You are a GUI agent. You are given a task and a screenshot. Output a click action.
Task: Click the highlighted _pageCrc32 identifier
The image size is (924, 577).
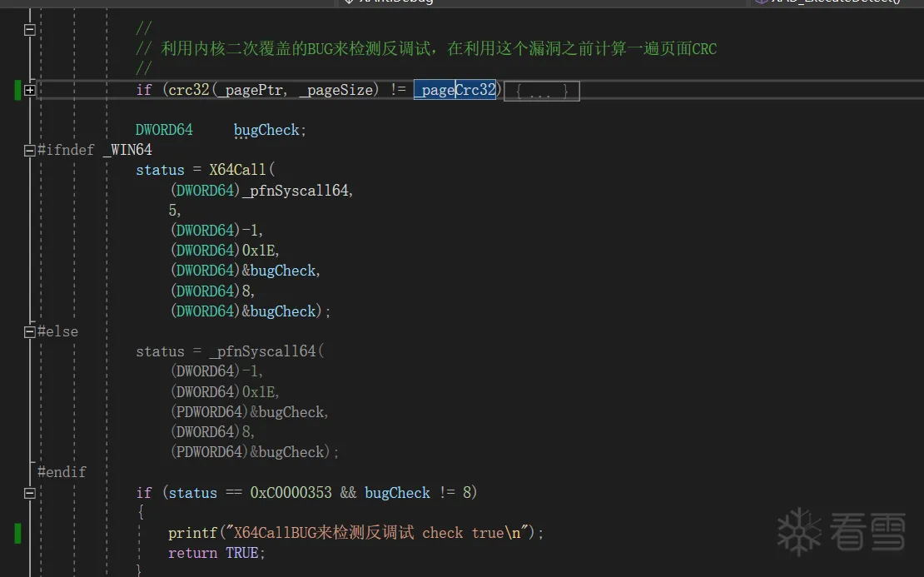click(x=455, y=90)
